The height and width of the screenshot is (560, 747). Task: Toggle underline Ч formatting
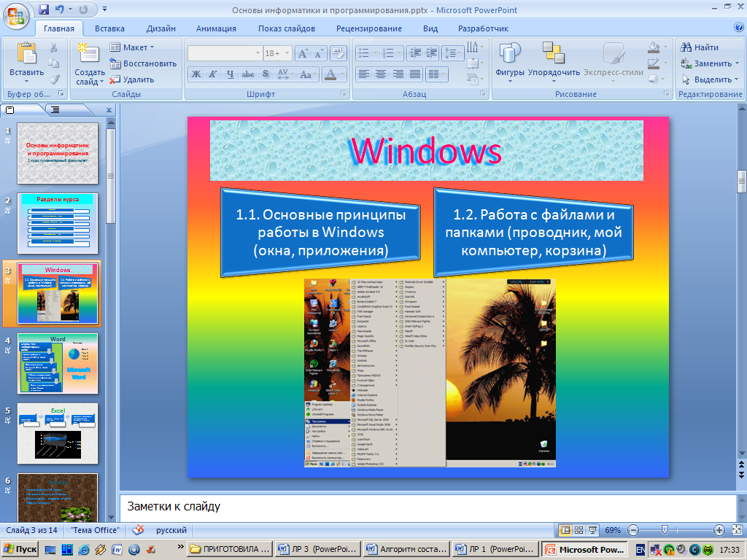point(230,74)
